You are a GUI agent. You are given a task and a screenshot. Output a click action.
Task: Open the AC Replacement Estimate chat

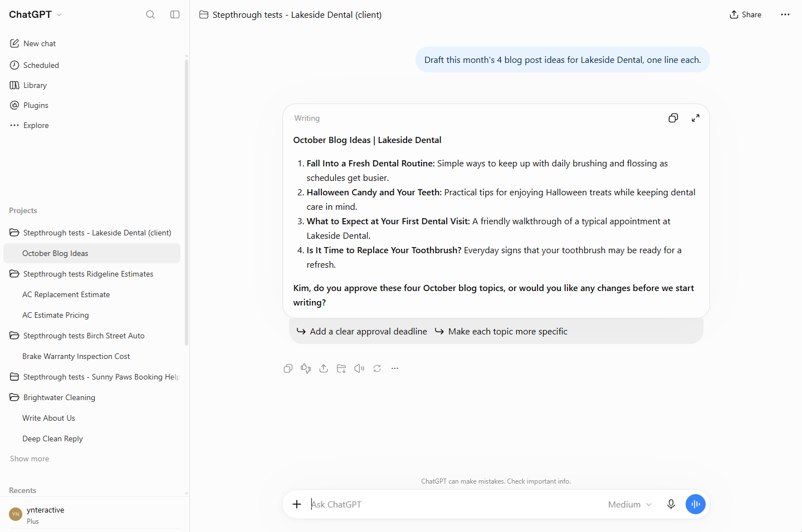coord(92,294)
